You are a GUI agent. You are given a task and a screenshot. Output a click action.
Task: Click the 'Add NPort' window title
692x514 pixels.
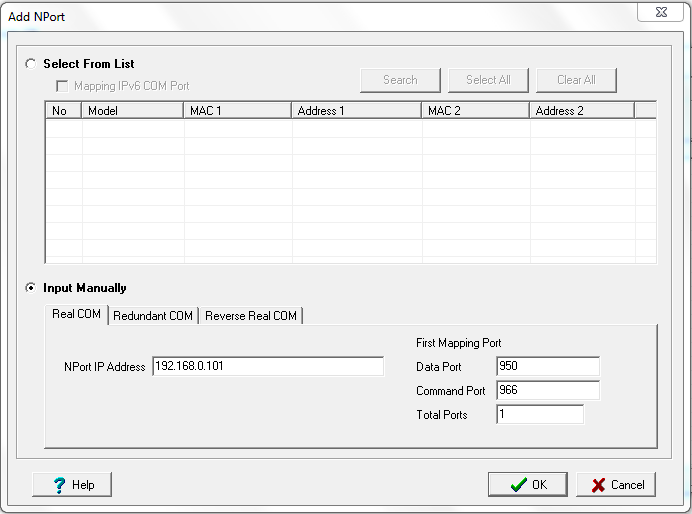37,17
